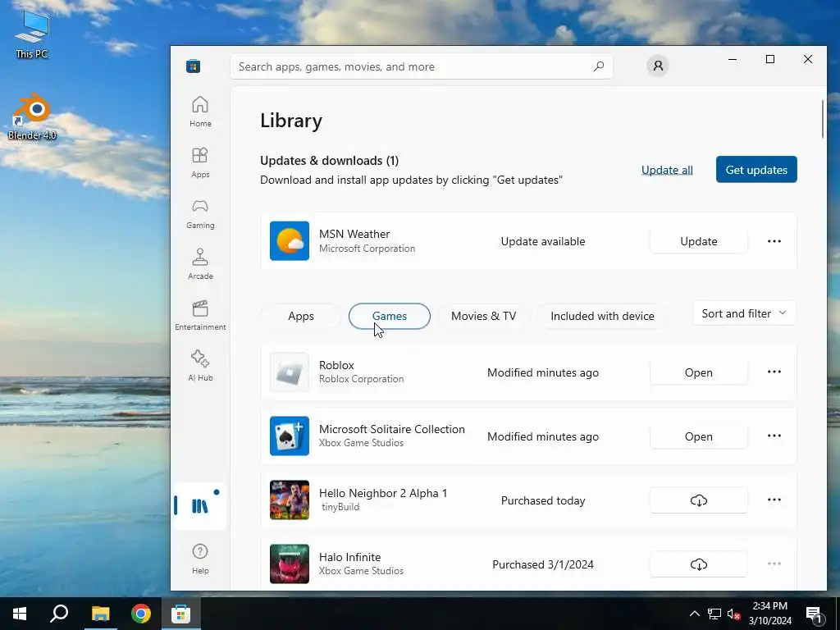Select the This PC desktop icon
This screenshot has height=630, width=840.
[x=32, y=33]
